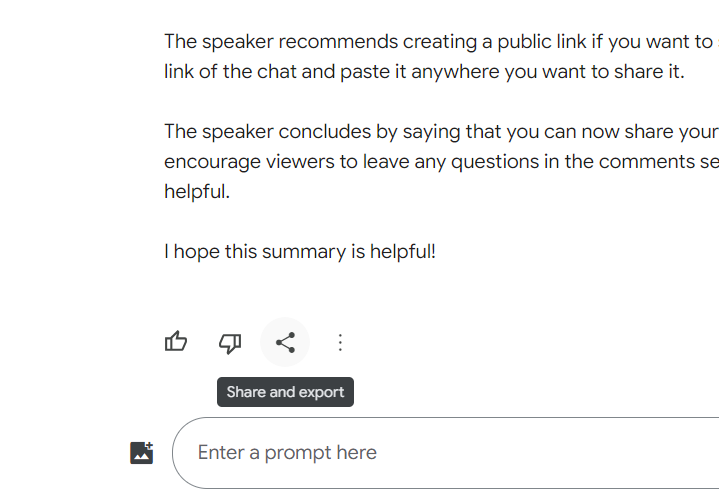Focus the "Enter a prompt here" field

tap(445, 453)
